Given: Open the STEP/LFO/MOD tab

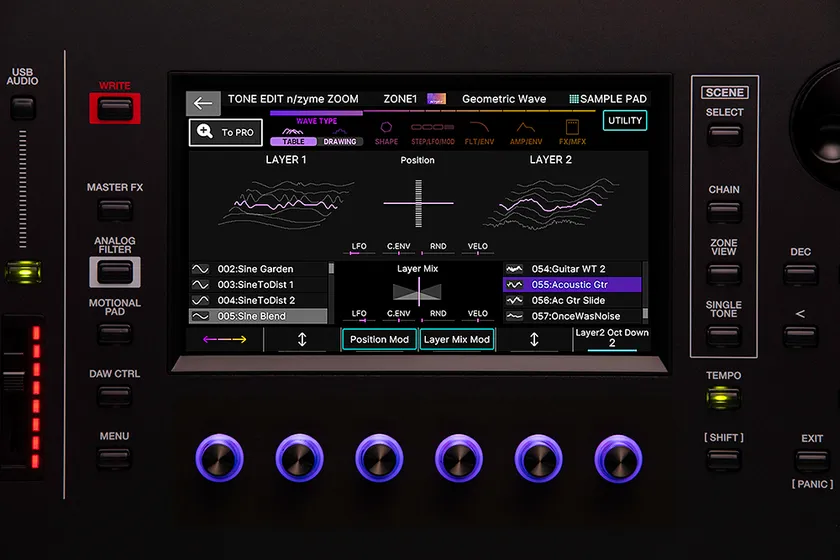Looking at the screenshot, I should point(433,133).
